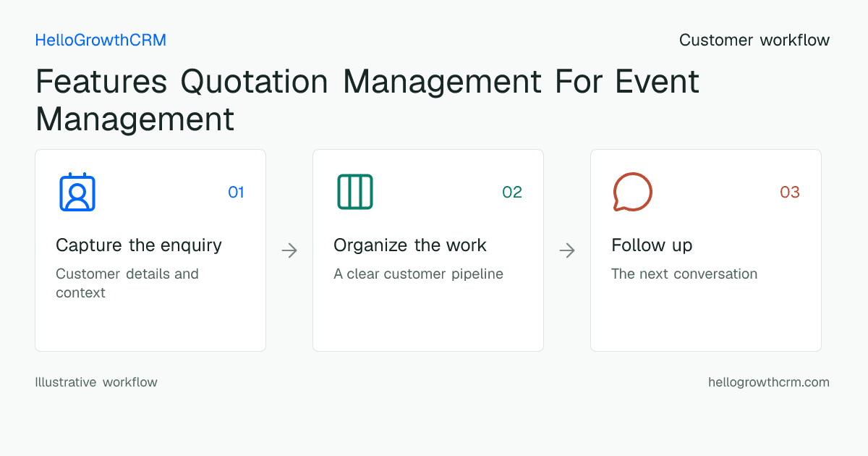Click the arrow between Organize and Follow up cards
This screenshot has width=868, height=456.
(567, 250)
